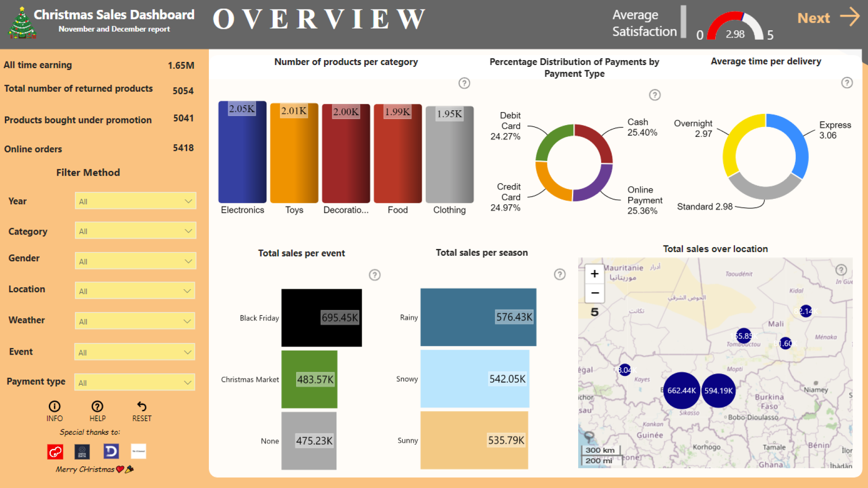Click the Next arrow icon
868x488 pixels.
click(850, 17)
